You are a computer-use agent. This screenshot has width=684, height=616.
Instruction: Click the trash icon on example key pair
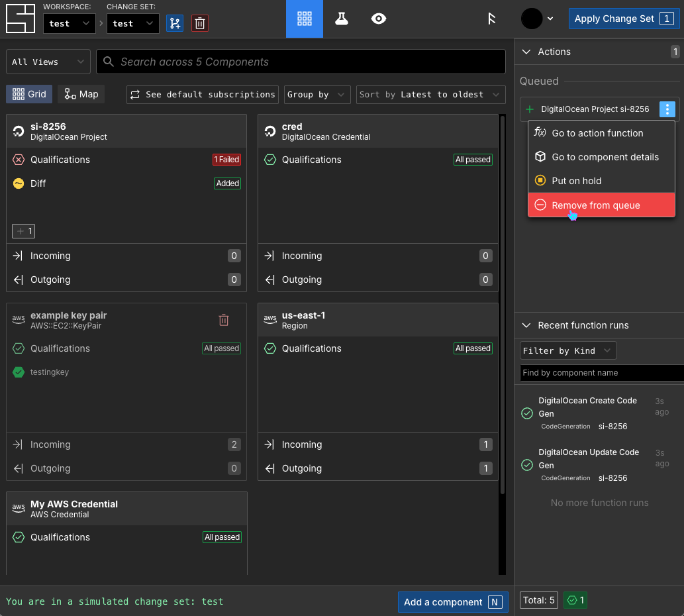click(x=224, y=321)
